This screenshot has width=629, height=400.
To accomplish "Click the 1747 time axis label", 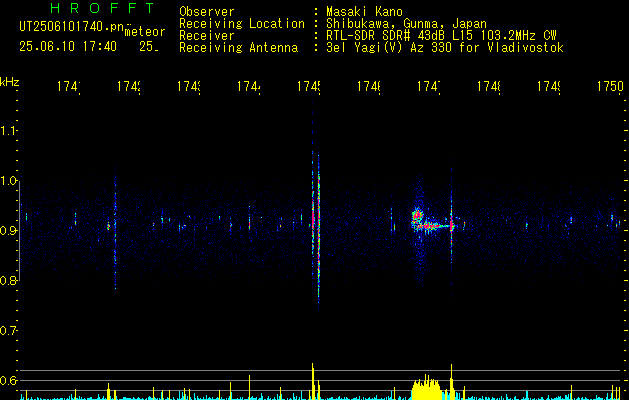I will [x=429, y=86].
